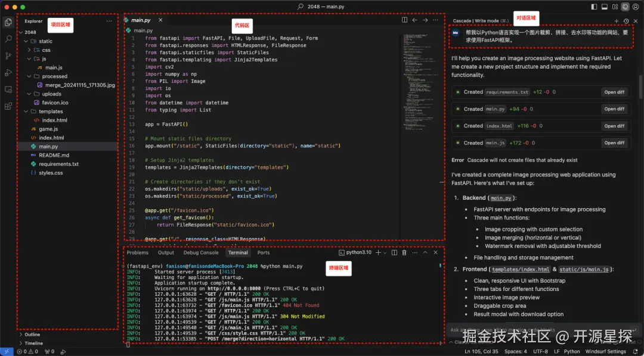Select the Terminal tab
The image size is (644, 356).
238,252
